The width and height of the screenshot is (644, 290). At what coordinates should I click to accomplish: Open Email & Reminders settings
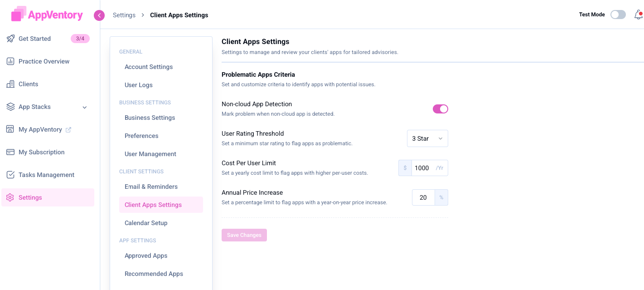point(151,187)
